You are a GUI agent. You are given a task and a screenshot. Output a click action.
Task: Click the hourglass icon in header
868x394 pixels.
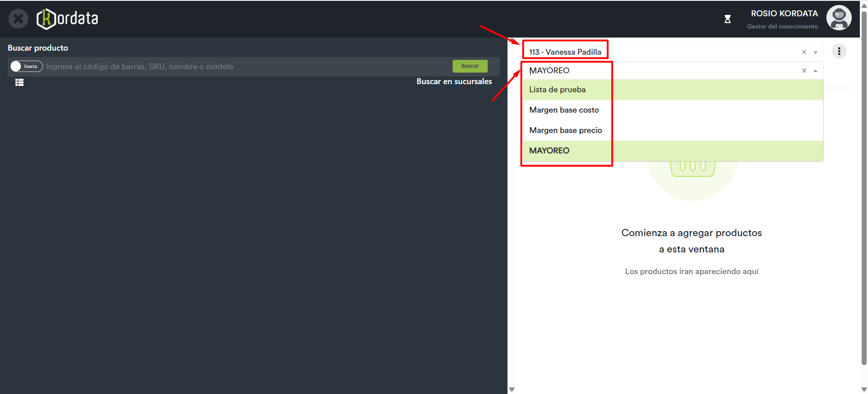tap(727, 19)
